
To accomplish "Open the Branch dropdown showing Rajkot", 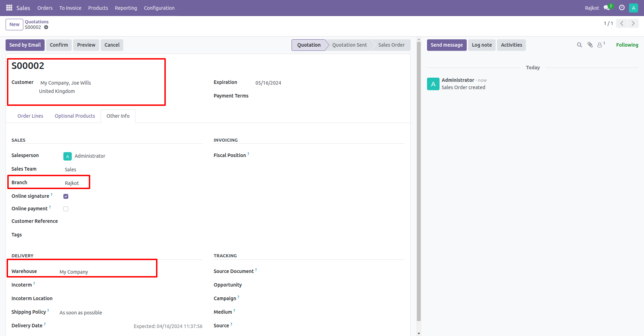I will pos(72,182).
